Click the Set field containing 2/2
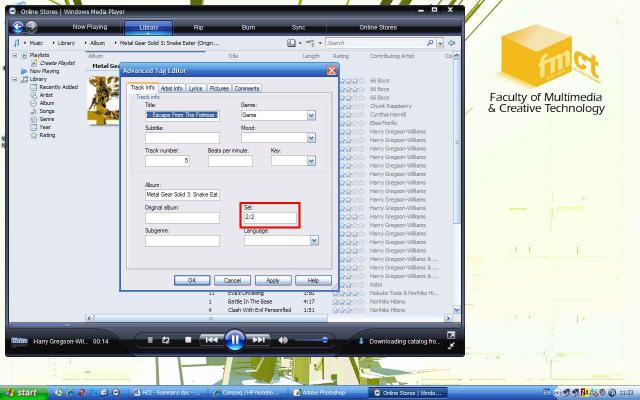Screen dimensions: 640x400 point(270,217)
